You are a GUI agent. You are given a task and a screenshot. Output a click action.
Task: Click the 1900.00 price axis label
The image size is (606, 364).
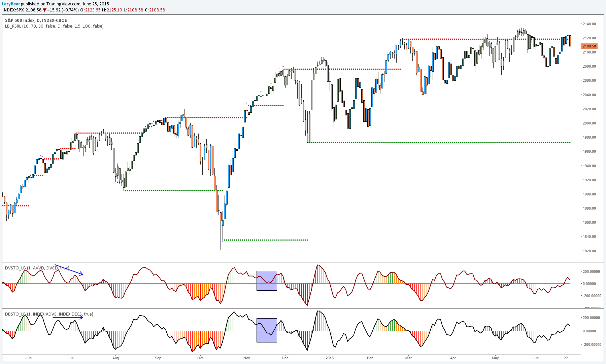(x=589, y=194)
